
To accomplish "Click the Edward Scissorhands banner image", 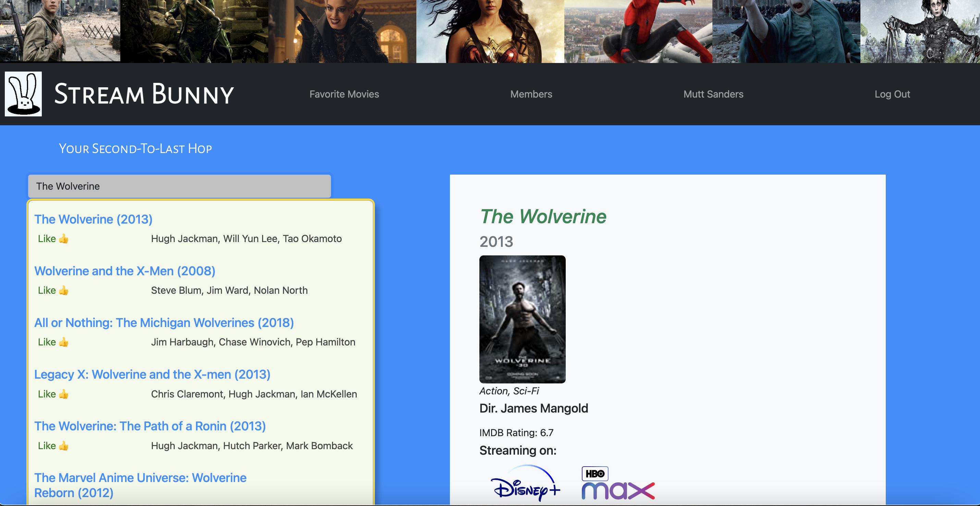I will [920, 31].
